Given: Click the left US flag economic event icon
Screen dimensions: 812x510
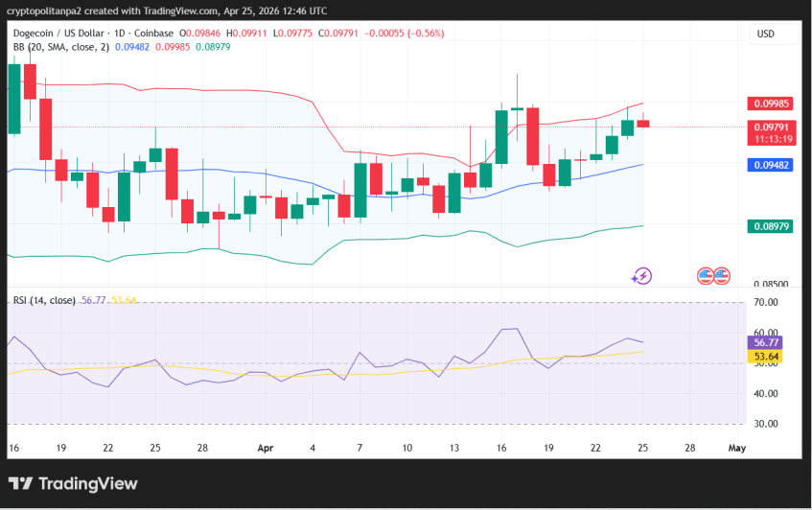Looking at the screenshot, I should 705,276.
